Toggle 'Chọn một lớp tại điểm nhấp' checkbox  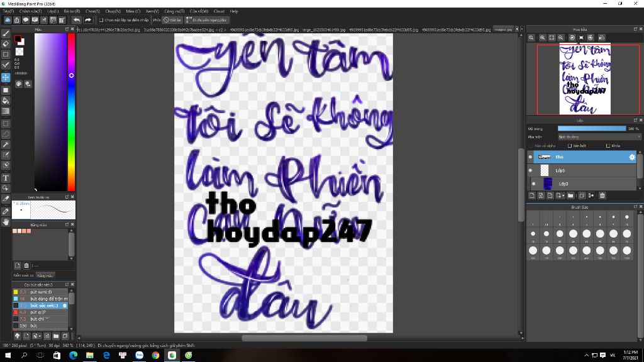coord(101,19)
